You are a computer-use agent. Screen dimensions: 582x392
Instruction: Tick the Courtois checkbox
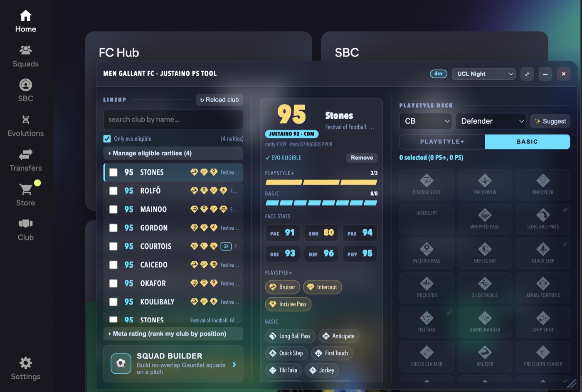click(113, 246)
